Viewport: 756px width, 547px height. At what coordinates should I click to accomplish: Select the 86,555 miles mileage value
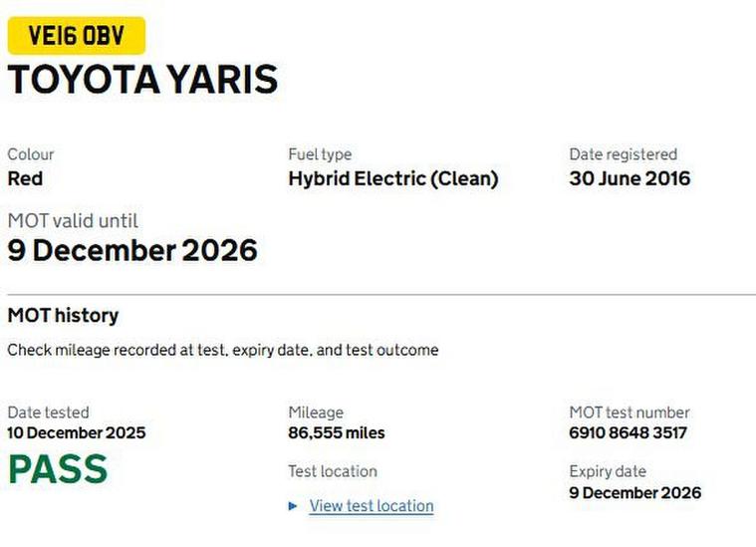point(336,433)
